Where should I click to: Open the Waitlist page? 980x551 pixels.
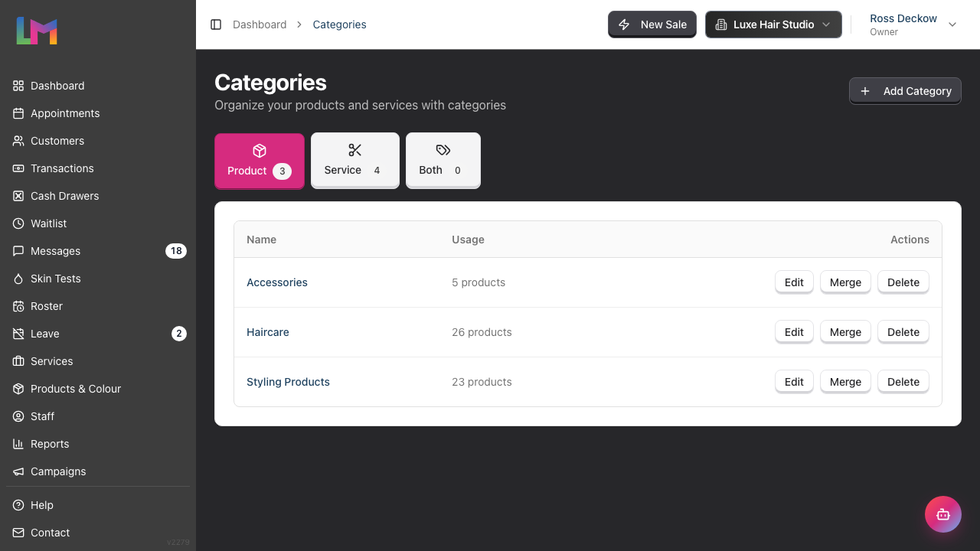(x=98, y=223)
